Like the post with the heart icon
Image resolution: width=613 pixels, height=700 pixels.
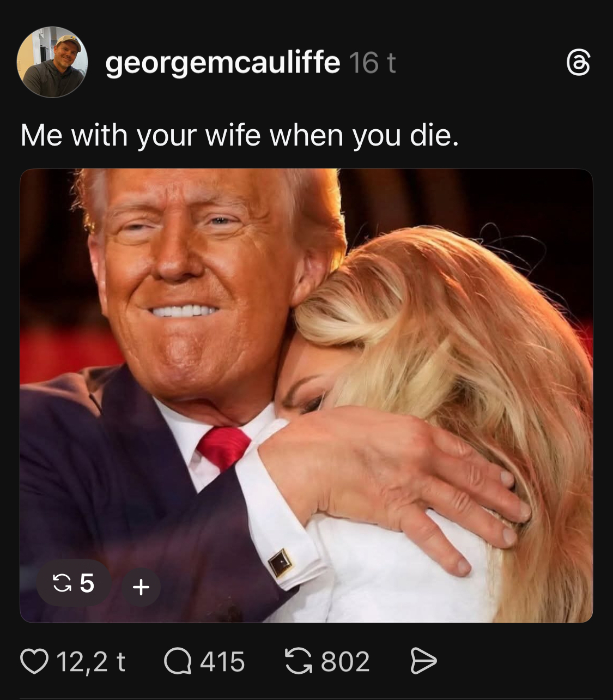tap(34, 661)
